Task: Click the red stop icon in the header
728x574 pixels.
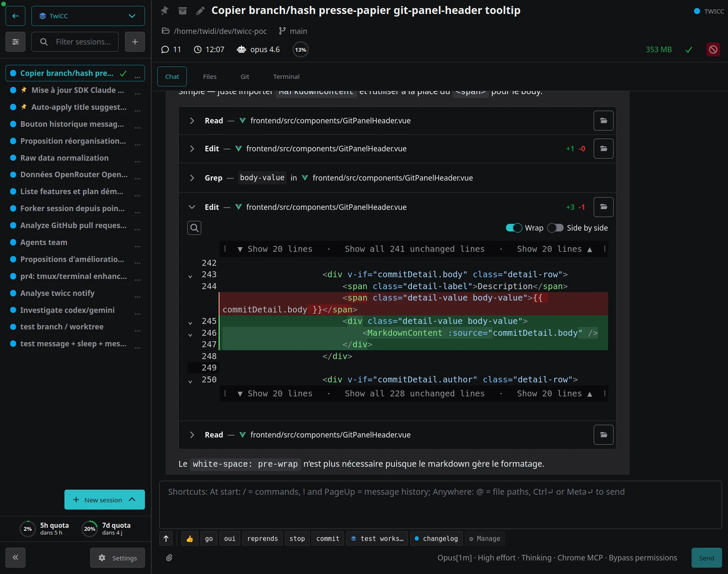Action: (713, 50)
